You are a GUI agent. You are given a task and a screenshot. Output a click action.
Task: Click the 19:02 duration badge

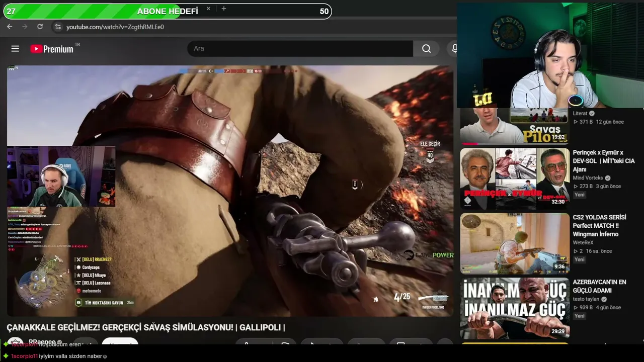pos(558,137)
